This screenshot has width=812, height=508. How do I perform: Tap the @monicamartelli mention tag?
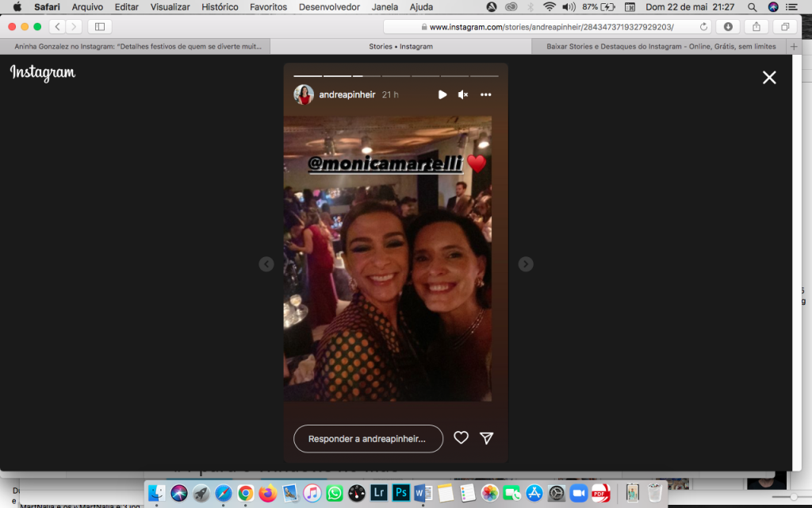[x=385, y=164]
